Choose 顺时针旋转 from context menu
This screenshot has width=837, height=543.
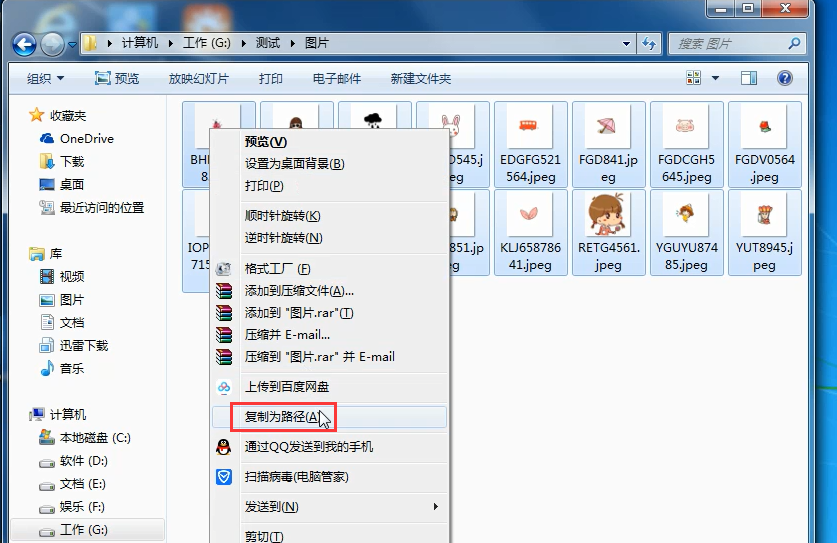[x=282, y=216]
